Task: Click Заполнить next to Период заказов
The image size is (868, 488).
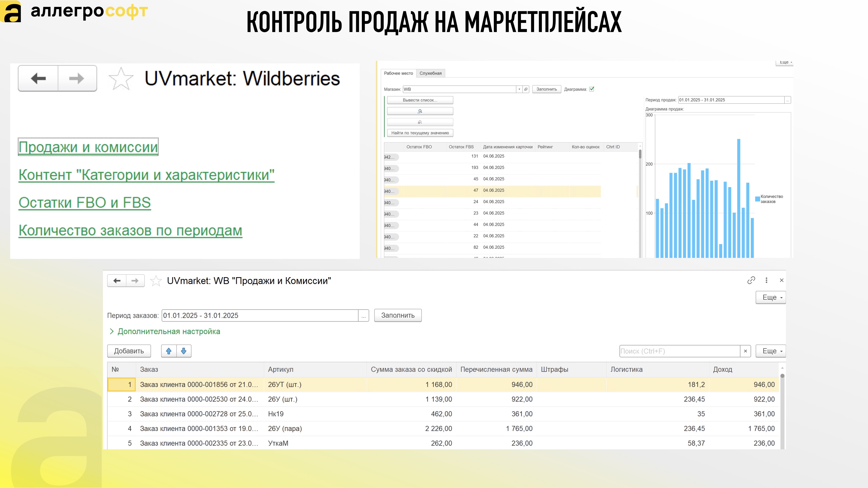Action: (x=398, y=316)
